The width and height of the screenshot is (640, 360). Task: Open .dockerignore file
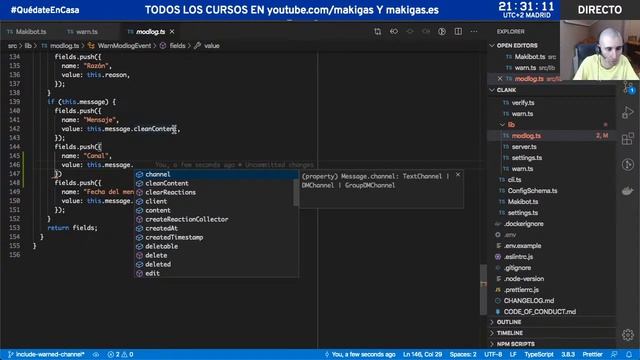523,224
